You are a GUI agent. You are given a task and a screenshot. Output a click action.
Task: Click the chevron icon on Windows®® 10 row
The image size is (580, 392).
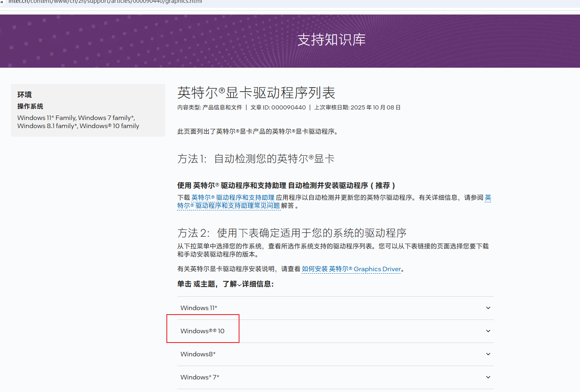tap(488, 331)
